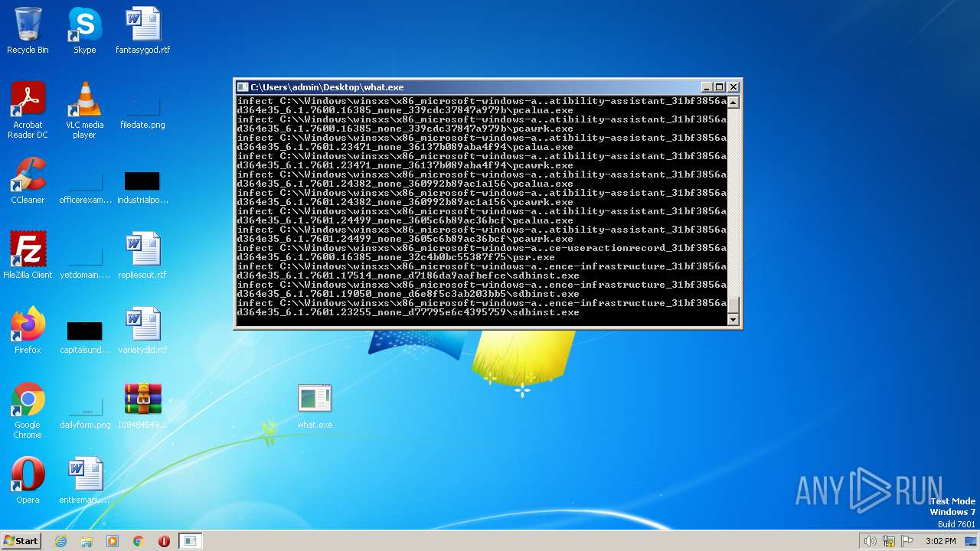Select the WinRAR archive icon on desktop
The width and height of the screenshot is (980, 551).
[142, 406]
